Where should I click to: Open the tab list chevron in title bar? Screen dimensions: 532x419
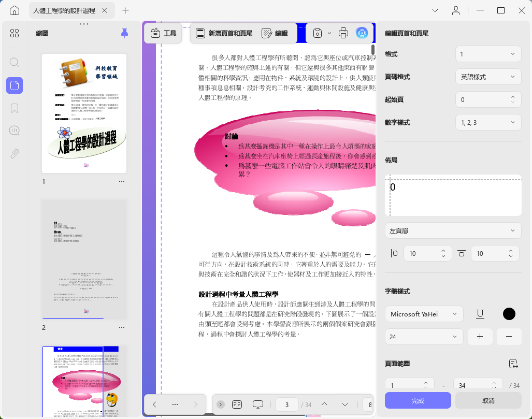[x=435, y=10]
